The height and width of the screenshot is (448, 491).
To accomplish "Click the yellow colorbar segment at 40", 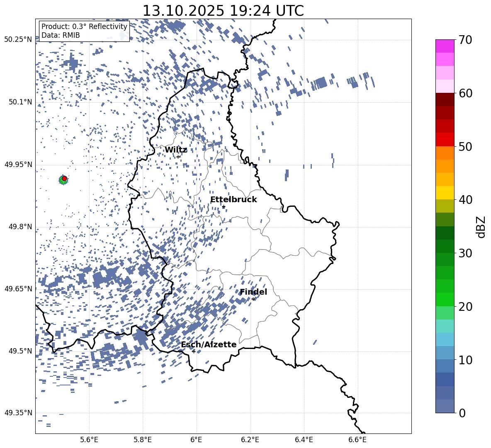I will pyautogui.click(x=445, y=193).
